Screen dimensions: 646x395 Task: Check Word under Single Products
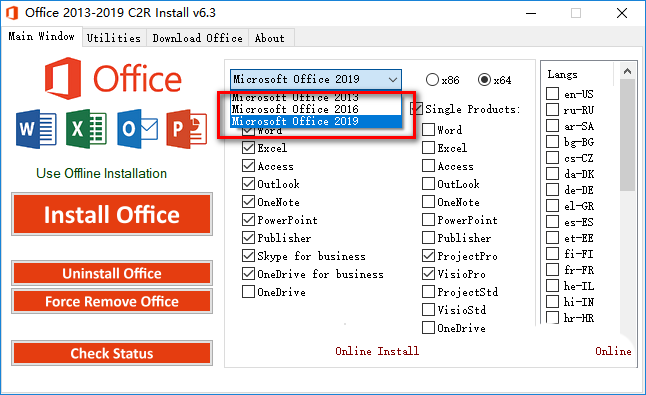[x=428, y=129]
